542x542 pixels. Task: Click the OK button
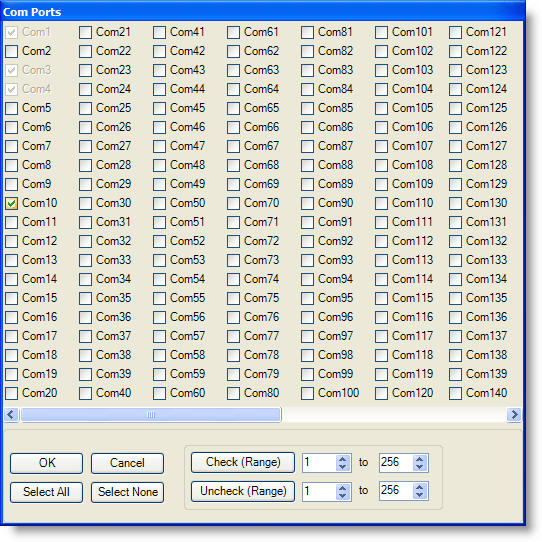click(x=46, y=463)
